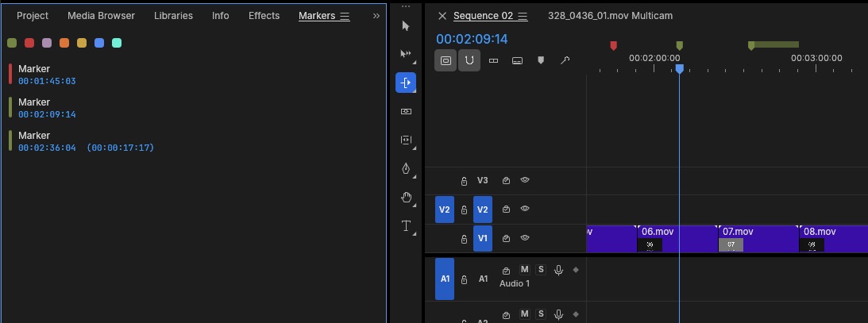Viewport: 868px width, 323px height.
Task: Toggle sync lock on V2 track
Action: tap(506, 209)
